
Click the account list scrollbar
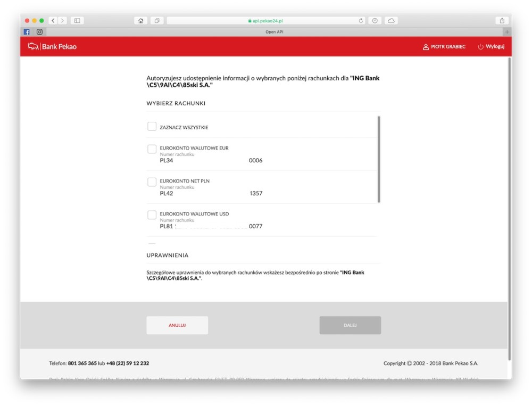379,159
